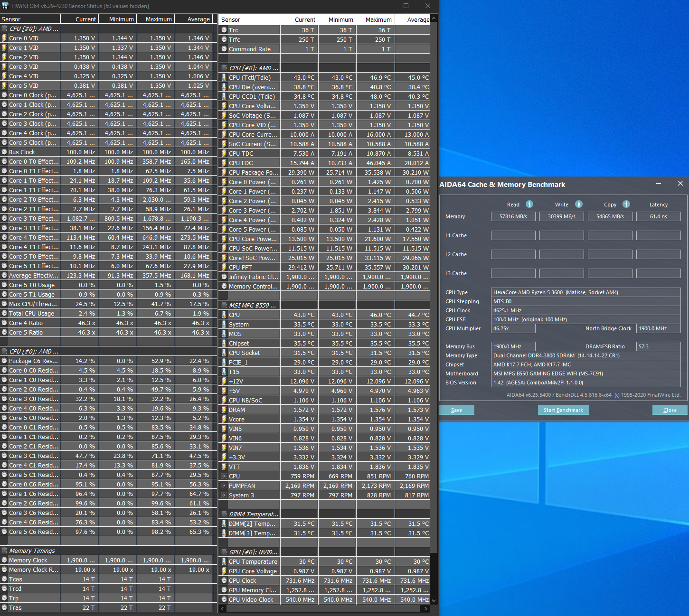The width and height of the screenshot is (689, 616).
Task: Click the Write info icon in AIDA64
Action: [579, 204]
